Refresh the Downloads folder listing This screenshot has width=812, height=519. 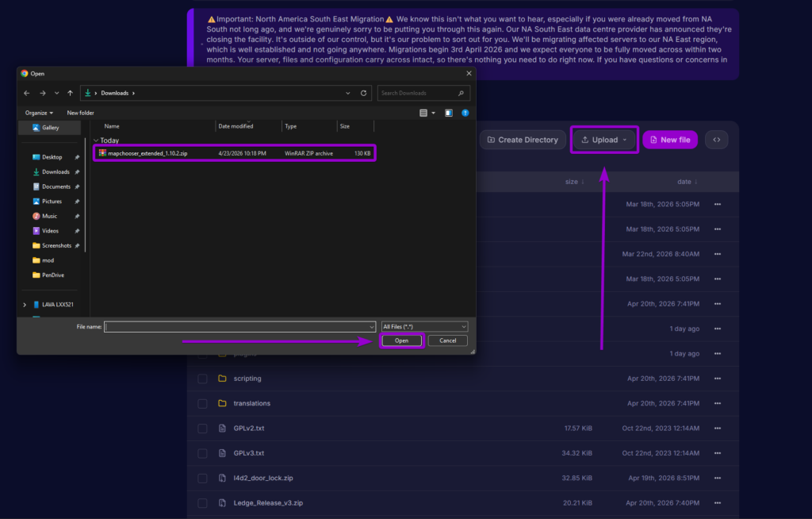(363, 93)
